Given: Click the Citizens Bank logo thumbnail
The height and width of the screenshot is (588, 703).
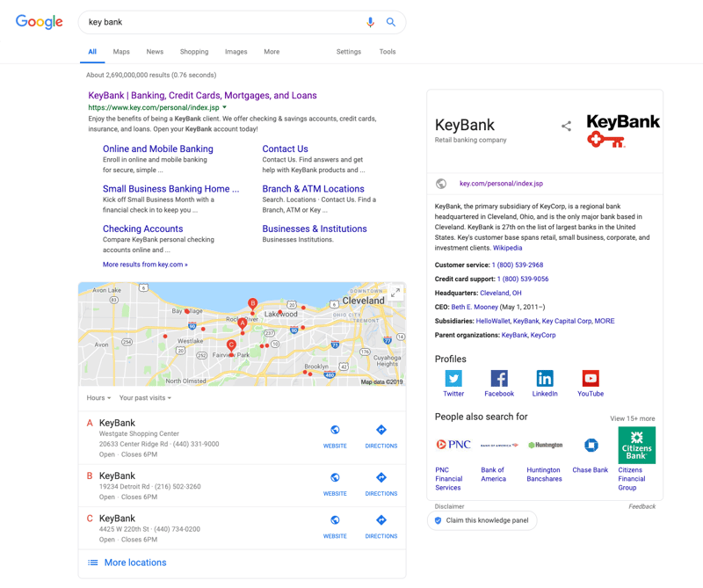Looking at the screenshot, I should coord(636,445).
